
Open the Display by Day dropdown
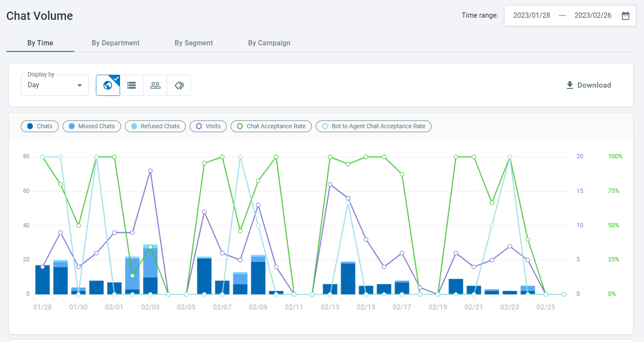pyautogui.click(x=55, y=85)
